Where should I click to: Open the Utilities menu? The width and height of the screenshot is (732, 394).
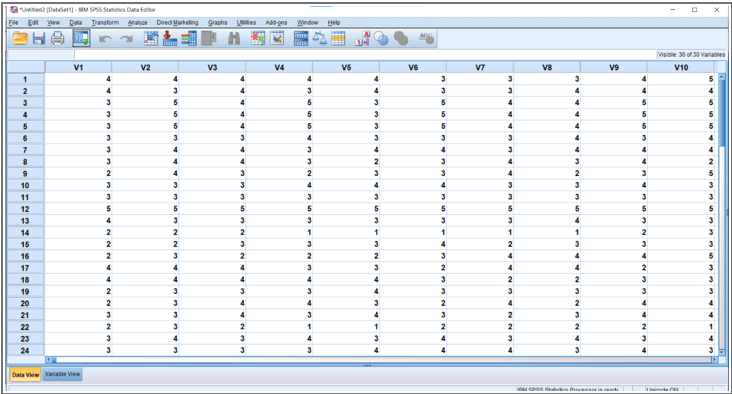tap(246, 22)
